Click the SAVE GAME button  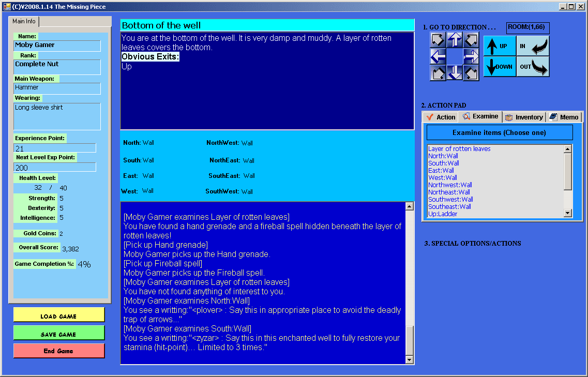(59, 335)
